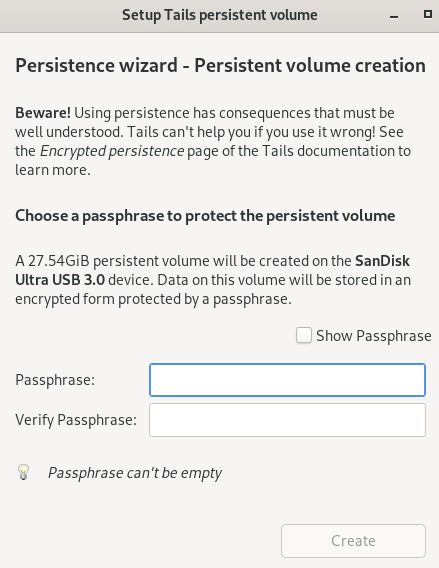Maximize the persistence wizard window
The width and height of the screenshot is (439, 568).
pos(428,14)
